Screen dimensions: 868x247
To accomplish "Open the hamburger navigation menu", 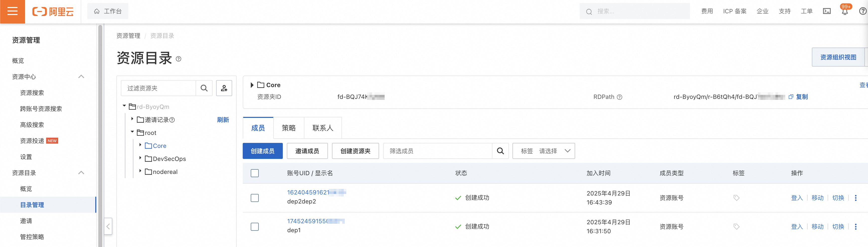I will (x=13, y=12).
